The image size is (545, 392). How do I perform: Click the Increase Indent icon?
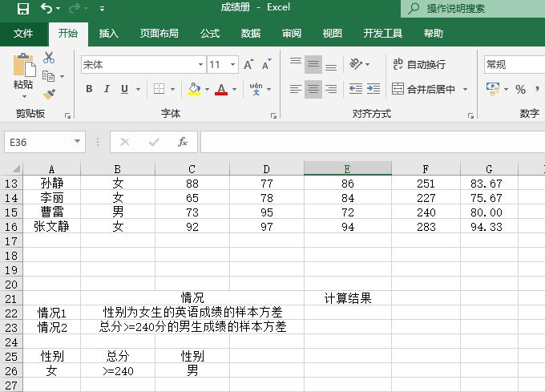[373, 89]
